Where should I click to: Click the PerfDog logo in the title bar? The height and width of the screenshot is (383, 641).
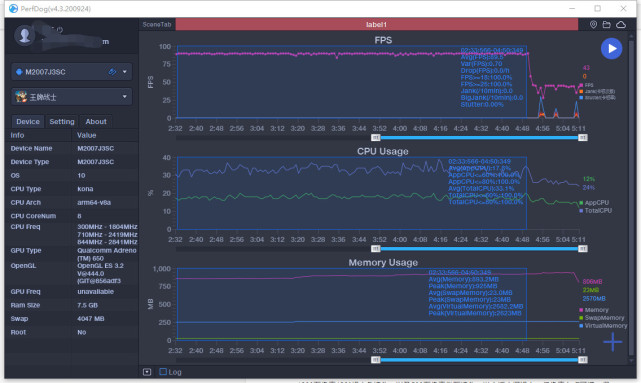tap(13, 9)
